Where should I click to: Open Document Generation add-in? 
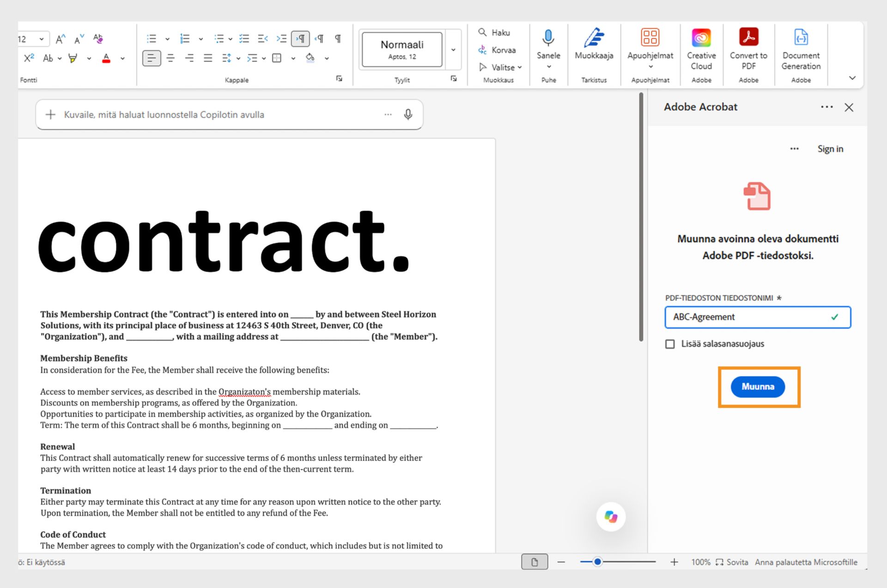801,49
